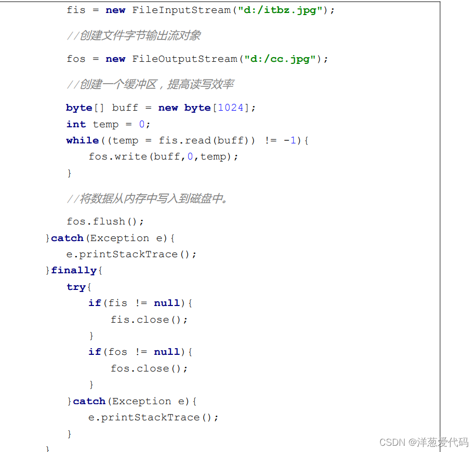This screenshot has width=476, height=452.
Task: Click the 'try{' line inside finally
Action: [x=79, y=287]
